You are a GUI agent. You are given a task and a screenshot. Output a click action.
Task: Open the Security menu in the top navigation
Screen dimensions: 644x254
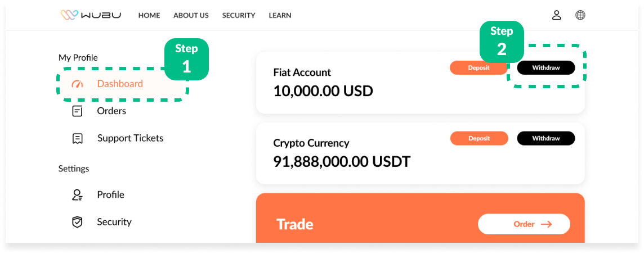239,15
